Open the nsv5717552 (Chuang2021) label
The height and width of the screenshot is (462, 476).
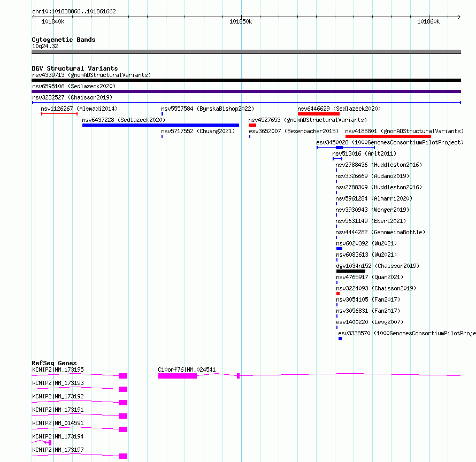coord(198,131)
